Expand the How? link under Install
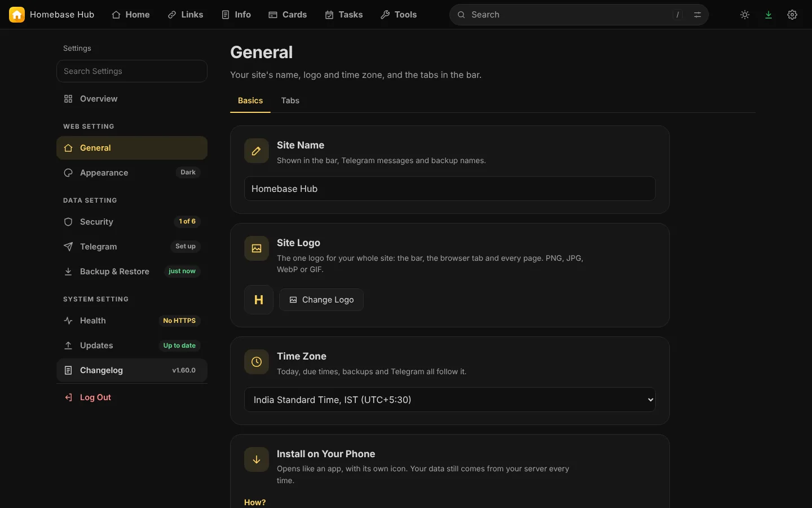This screenshot has width=812, height=508. [x=255, y=502]
